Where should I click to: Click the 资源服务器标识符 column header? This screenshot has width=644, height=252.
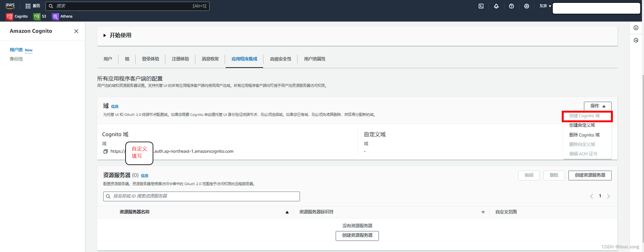[x=316, y=212]
